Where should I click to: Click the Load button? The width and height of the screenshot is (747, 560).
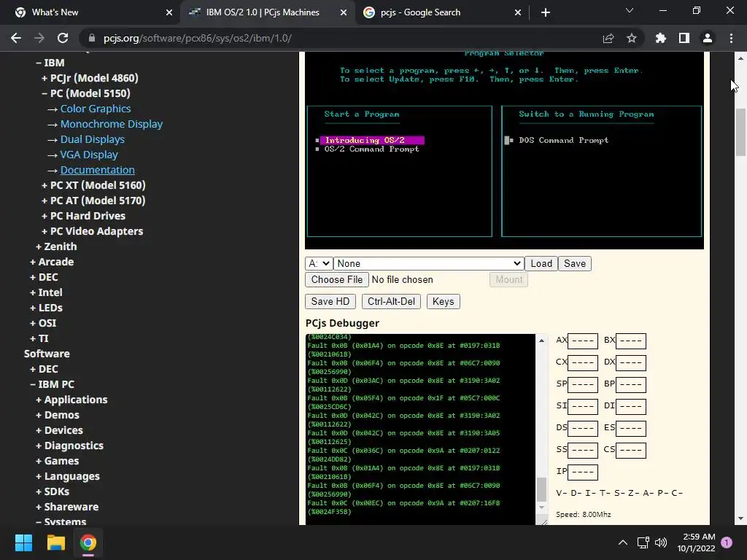[541, 263]
